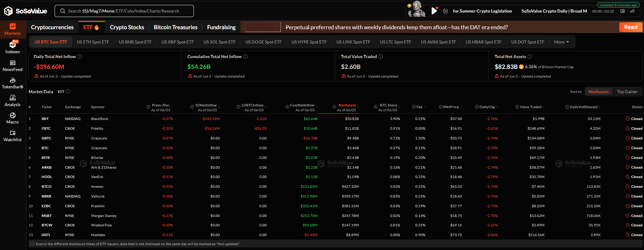Viewport: 644px width, 250px height.
Task: Click the info icon of MktPrice column
Action: point(441,107)
